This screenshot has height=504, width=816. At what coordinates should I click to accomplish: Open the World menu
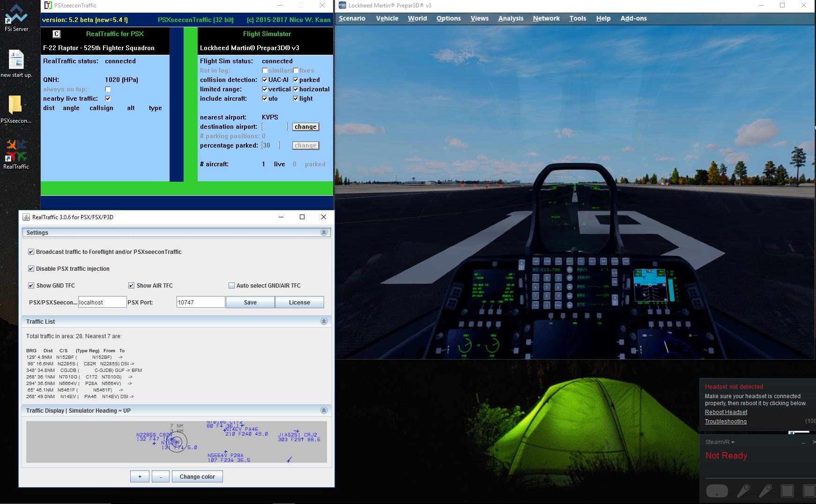pyautogui.click(x=417, y=18)
